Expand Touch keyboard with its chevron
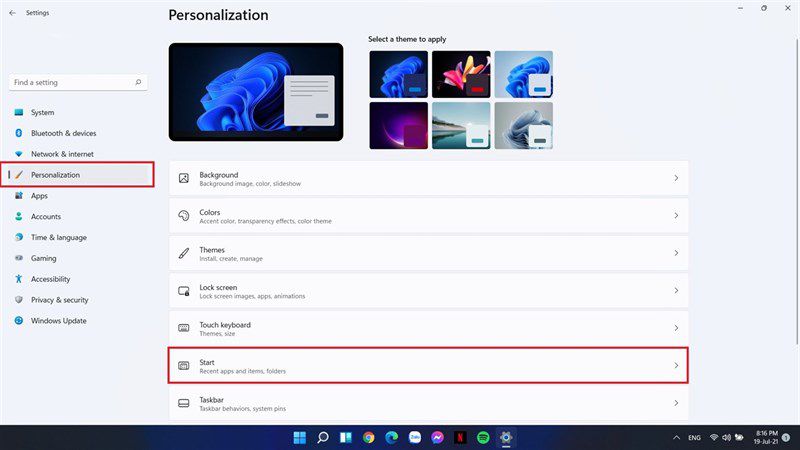 pos(676,328)
